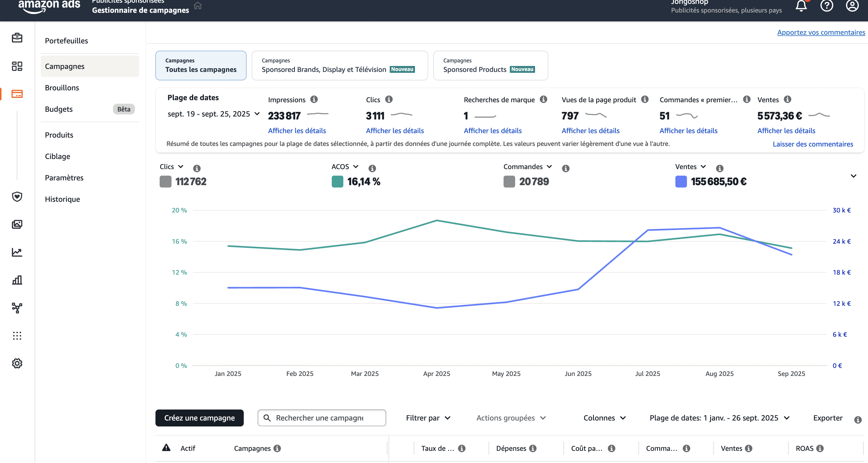Open the Colonnes dropdown
Viewport: 868px width, 463px height.
pos(605,418)
